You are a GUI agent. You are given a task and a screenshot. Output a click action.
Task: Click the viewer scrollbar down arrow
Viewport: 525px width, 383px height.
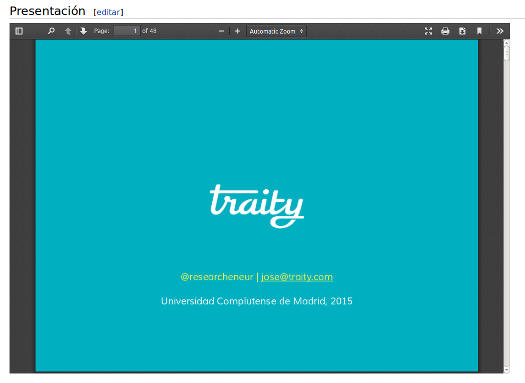tap(507, 370)
